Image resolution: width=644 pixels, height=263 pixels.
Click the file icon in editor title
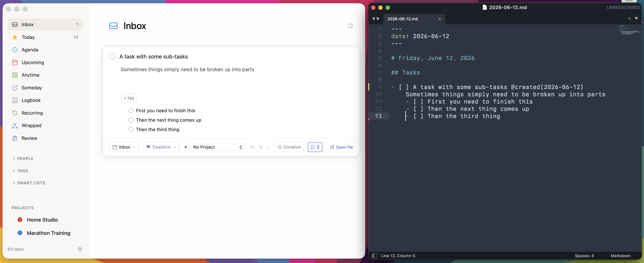pyautogui.click(x=484, y=7)
